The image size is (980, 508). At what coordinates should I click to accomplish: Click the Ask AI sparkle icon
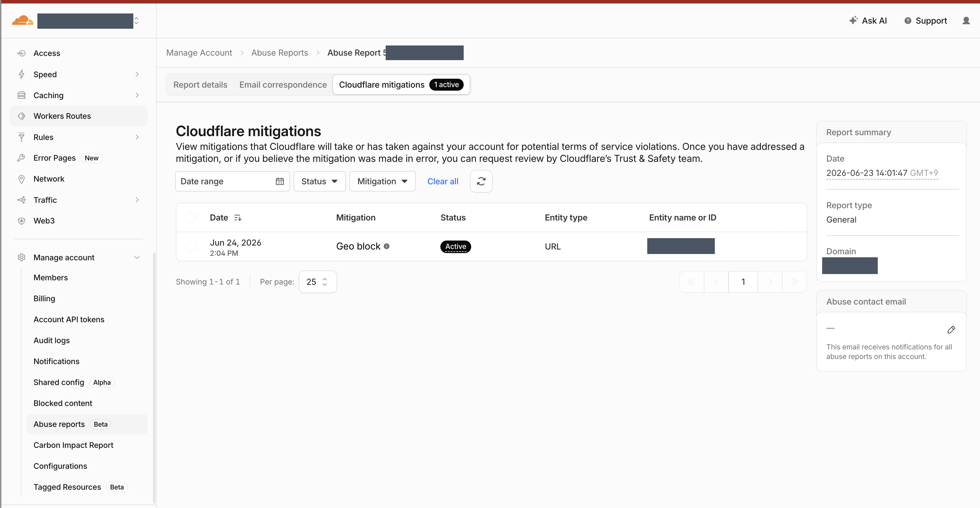point(853,20)
